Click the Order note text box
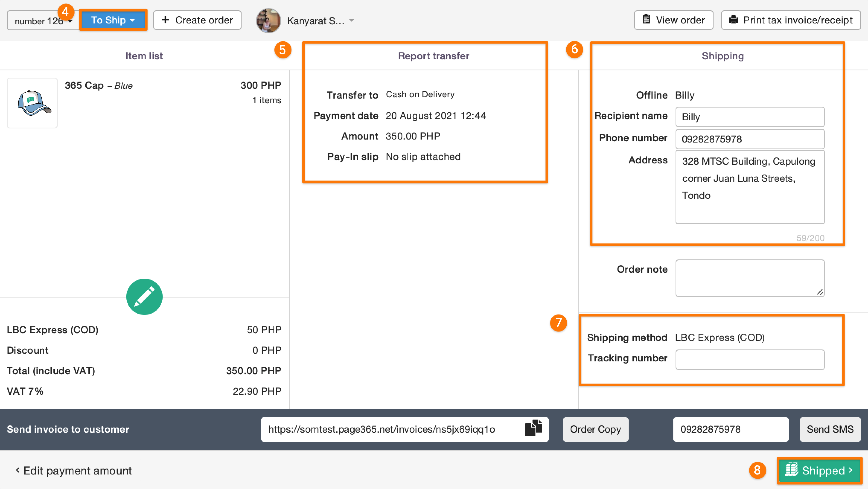This screenshot has height=489, width=868. click(x=749, y=278)
